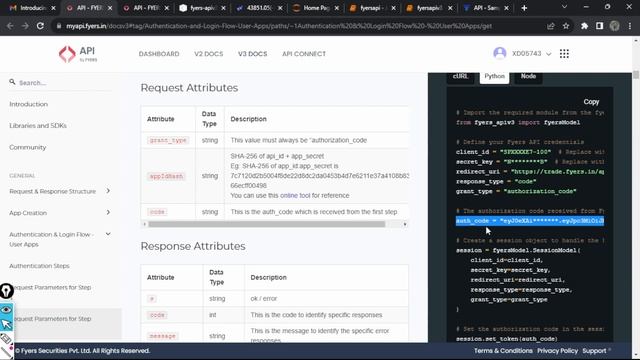Click the Response Attributes heading
Image resolution: width=640 pixels, height=360 pixels.
pos(193,246)
